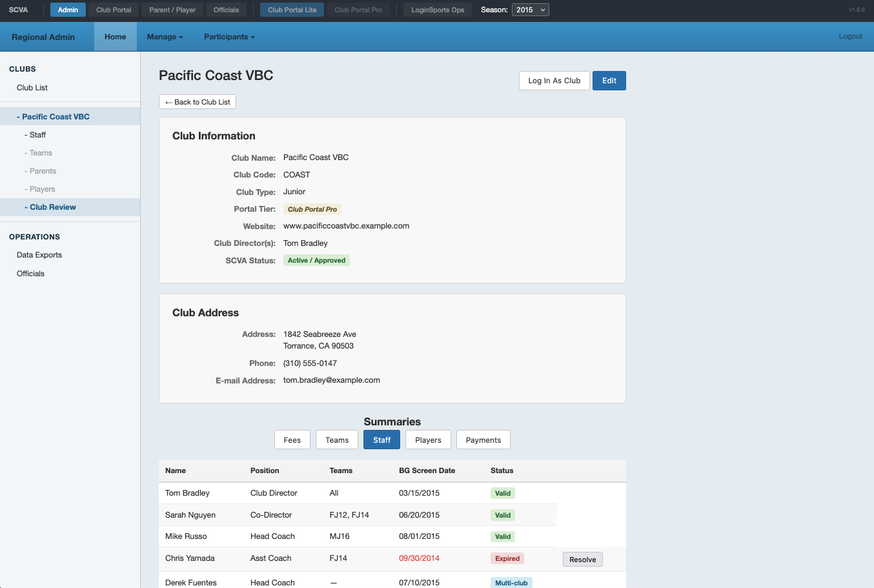Show the Teams summary

[x=337, y=440]
